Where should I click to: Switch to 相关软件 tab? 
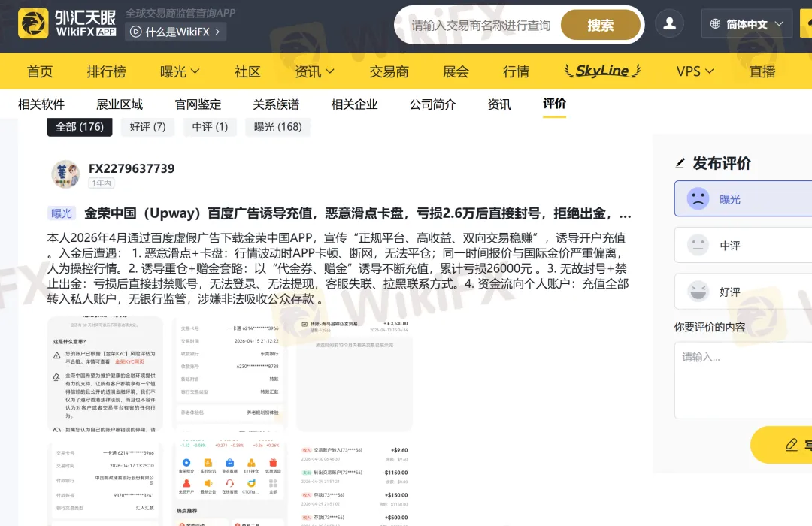(x=41, y=104)
